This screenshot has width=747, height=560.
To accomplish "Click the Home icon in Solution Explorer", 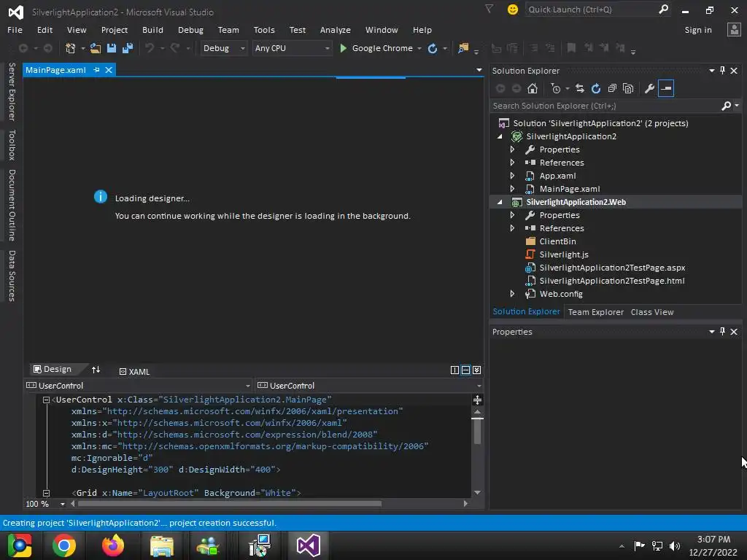I will [x=533, y=88].
